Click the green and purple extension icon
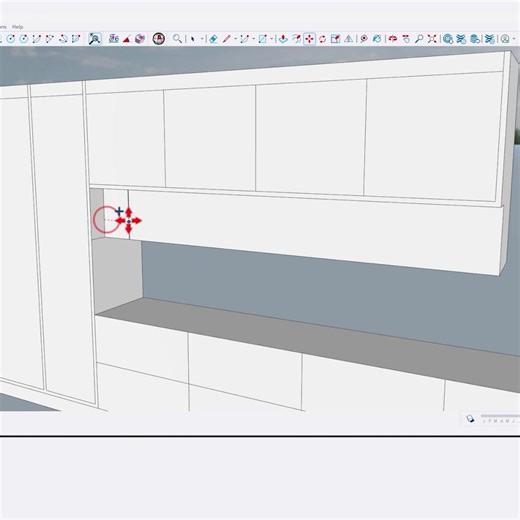 click(x=114, y=39)
